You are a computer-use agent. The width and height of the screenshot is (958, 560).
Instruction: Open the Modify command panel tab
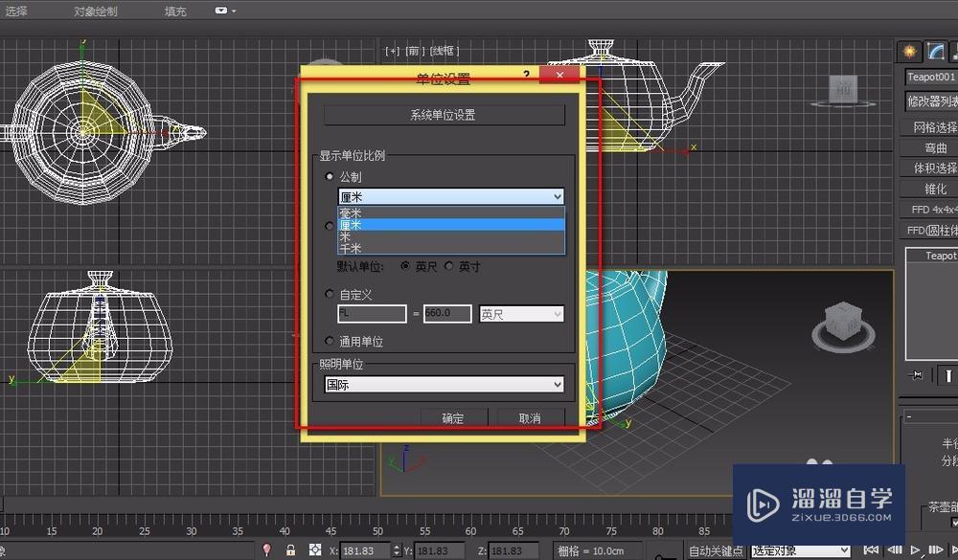[935, 52]
